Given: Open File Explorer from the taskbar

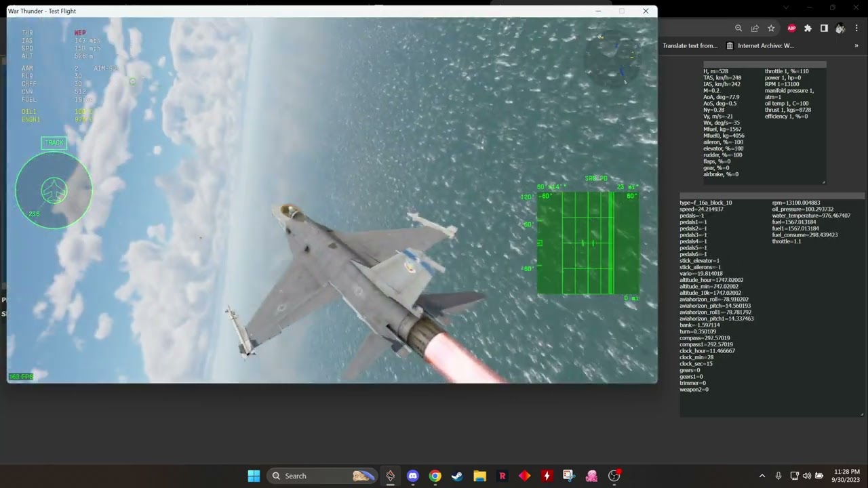Looking at the screenshot, I should pos(479,476).
